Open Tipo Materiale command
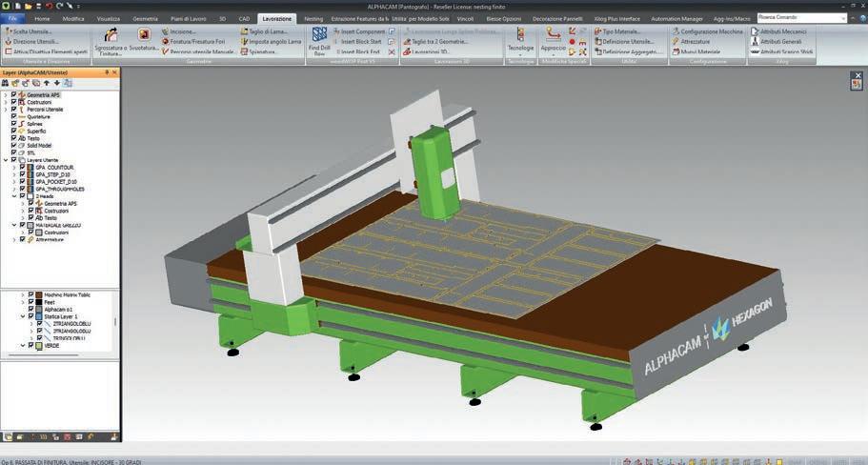The width and height of the screenshot is (868, 465). tap(617, 31)
